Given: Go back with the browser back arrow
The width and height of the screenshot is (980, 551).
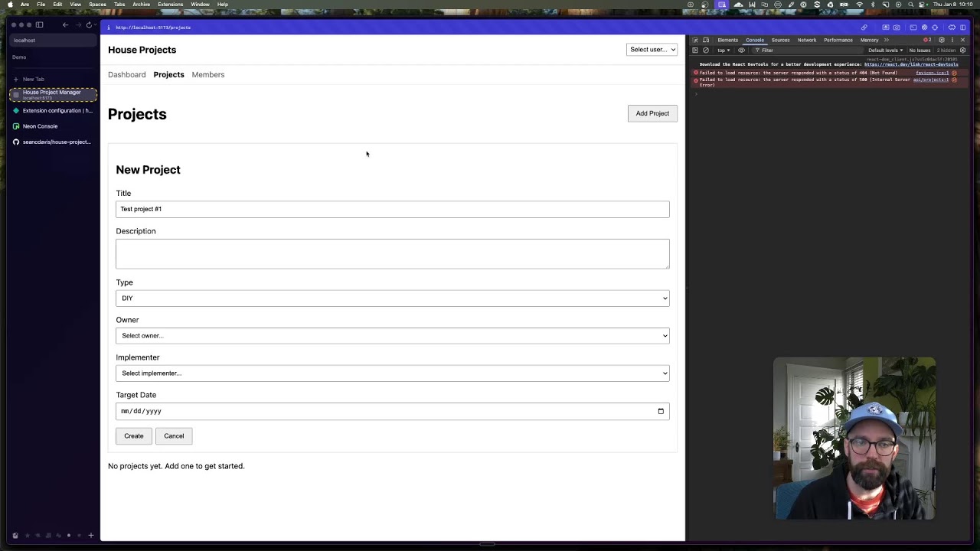Looking at the screenshot, I should click(65, 24).
